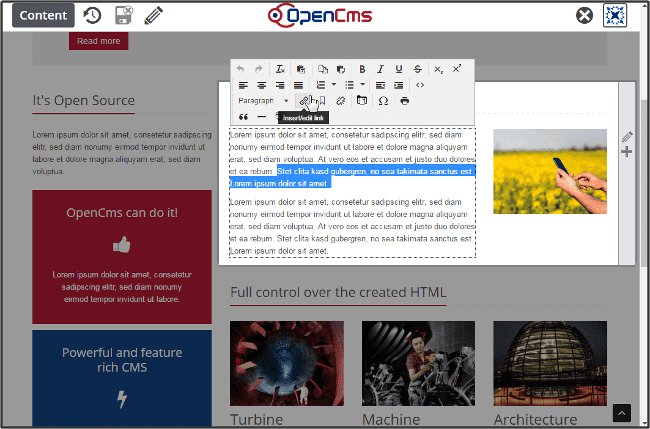Open the Machine thumbnail image

[418, 363]
